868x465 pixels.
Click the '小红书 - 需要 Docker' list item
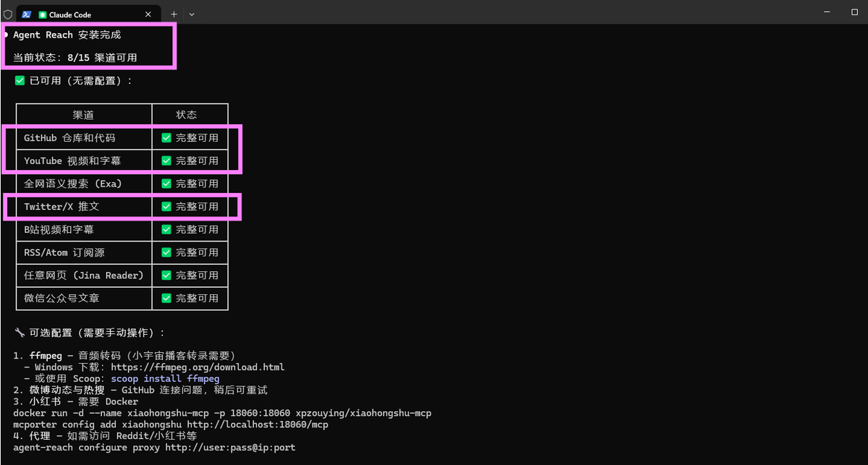coord(75,401)
